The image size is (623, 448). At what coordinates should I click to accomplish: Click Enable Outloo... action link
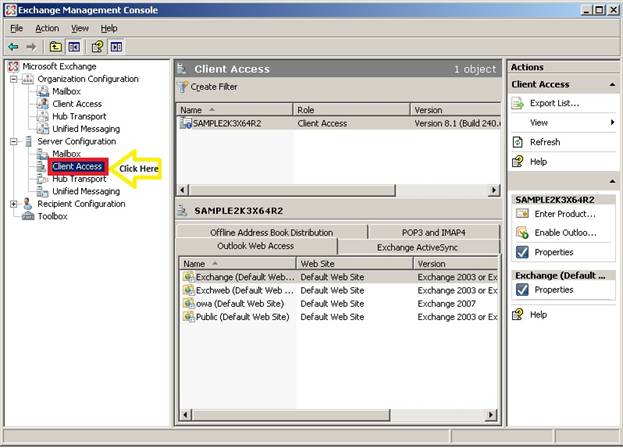[565, 233]
